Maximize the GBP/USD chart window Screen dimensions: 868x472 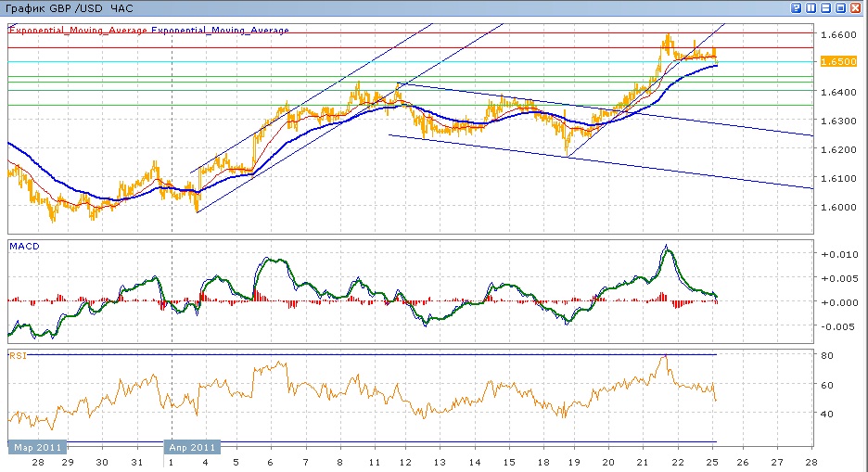840,7
